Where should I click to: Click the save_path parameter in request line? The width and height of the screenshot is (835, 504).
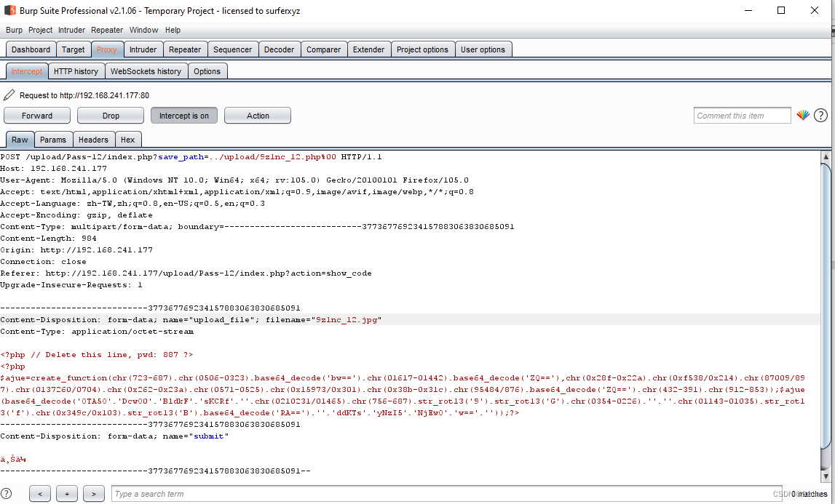(181, 157)
